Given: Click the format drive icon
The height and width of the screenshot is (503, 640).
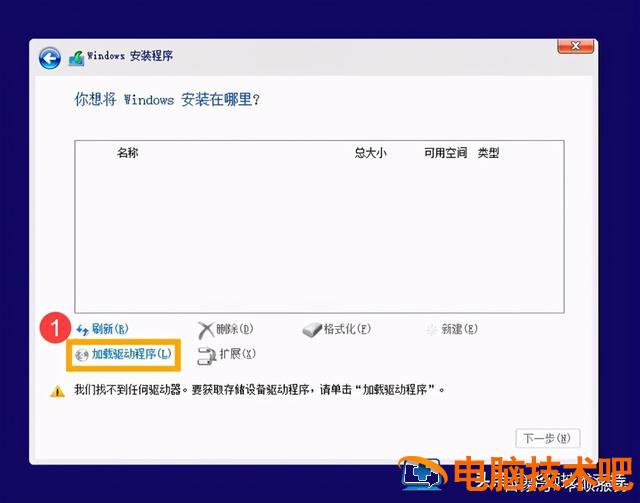Looking at the screenshot, I should click(x=312, y=330).
